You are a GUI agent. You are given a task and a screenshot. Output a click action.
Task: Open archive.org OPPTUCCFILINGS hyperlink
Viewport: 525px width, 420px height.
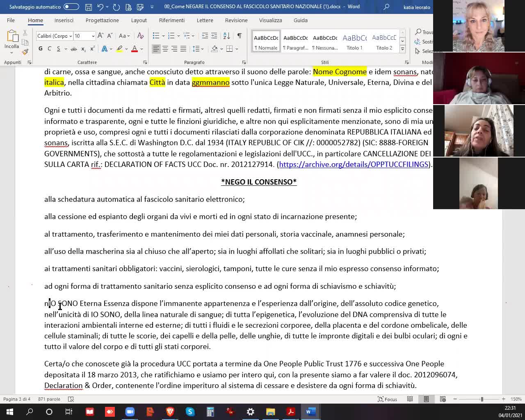point(354,164)
